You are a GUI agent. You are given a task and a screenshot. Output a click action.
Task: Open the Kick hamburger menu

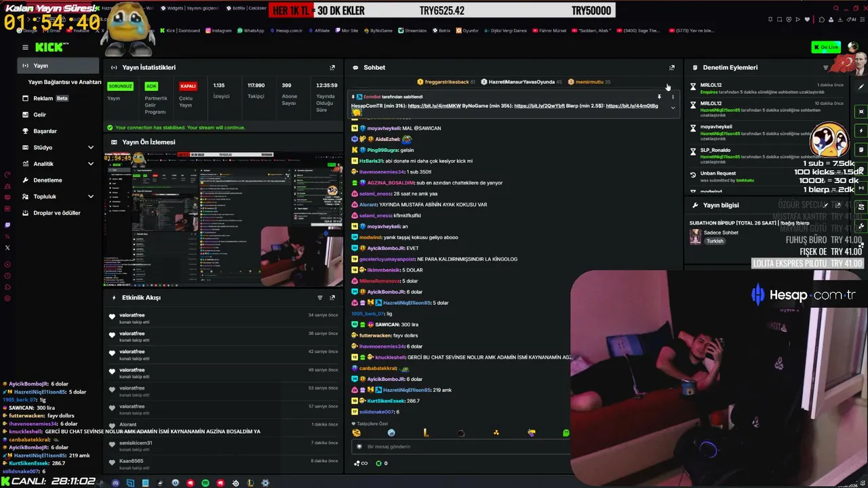coord(25,47)
